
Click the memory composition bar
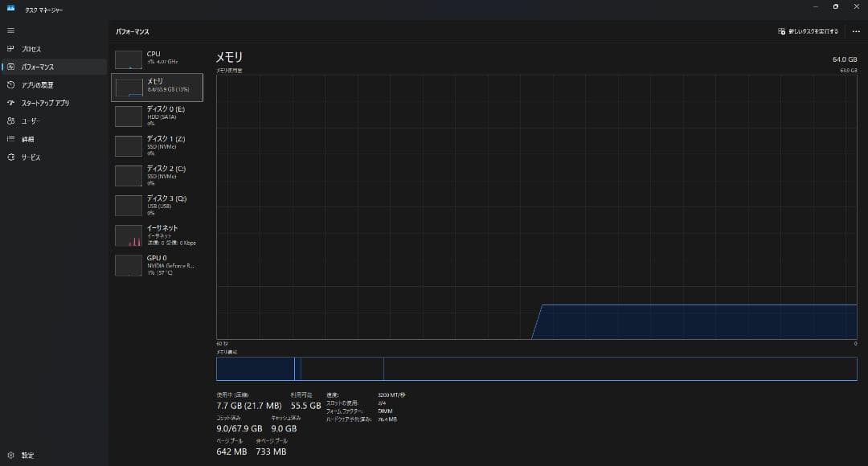click(x=536, y=369)
